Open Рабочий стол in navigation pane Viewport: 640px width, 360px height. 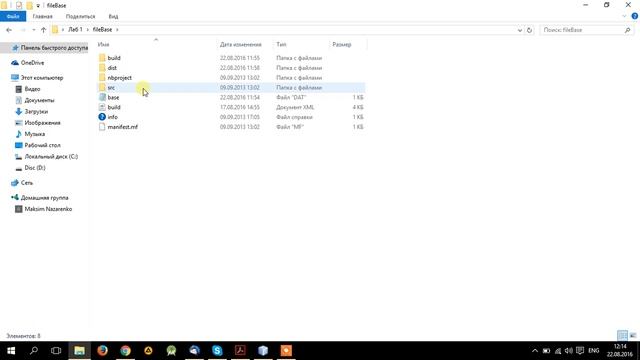[x=42, y=145]
